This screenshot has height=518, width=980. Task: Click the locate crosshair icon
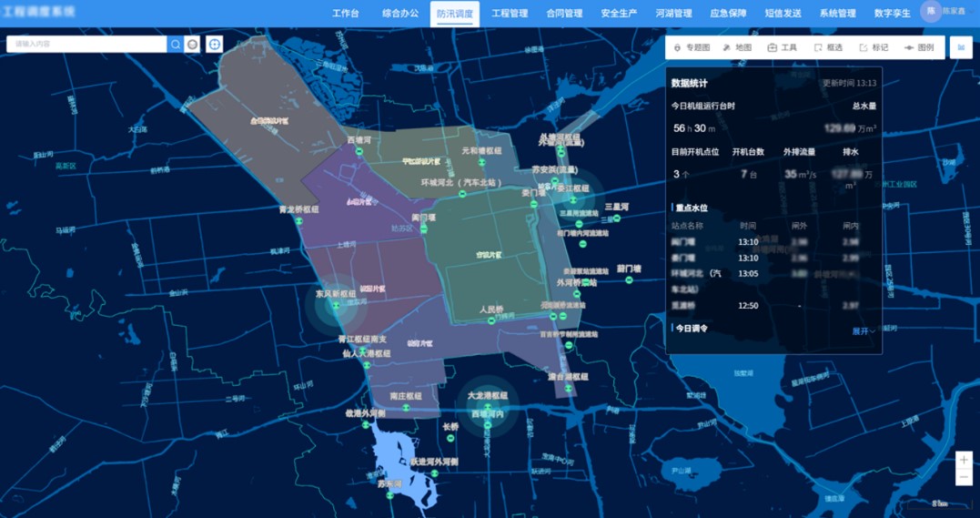pyautogui.click(x=214, y=44)
